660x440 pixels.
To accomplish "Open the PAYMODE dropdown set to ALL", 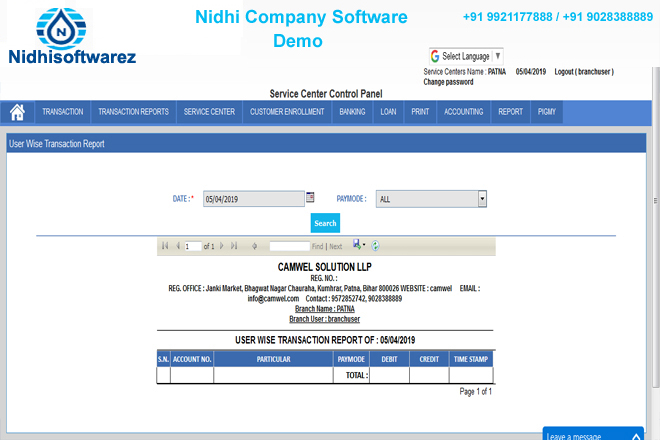I will (431, 199).
